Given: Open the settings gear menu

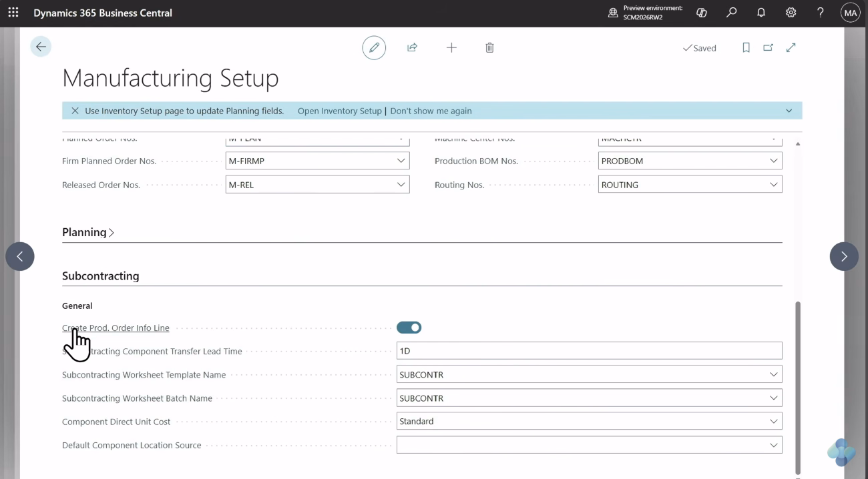Looking at the screenshot, I should 791,13.
